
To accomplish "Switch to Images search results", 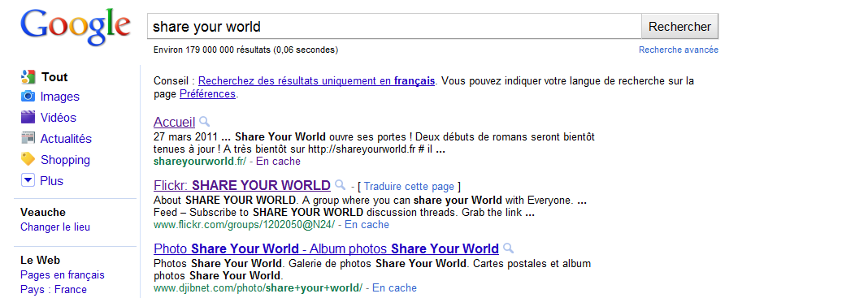I will click(60, 97).
